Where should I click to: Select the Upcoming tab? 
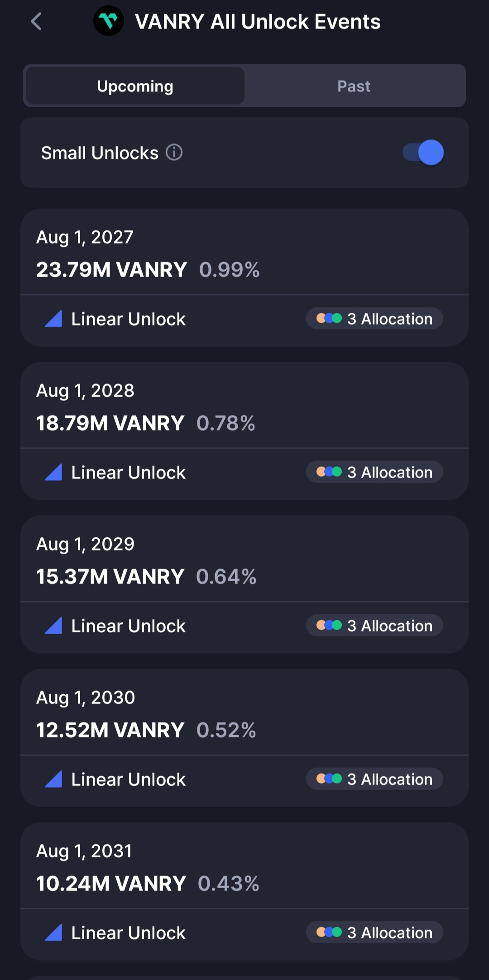tap(135, 86)
